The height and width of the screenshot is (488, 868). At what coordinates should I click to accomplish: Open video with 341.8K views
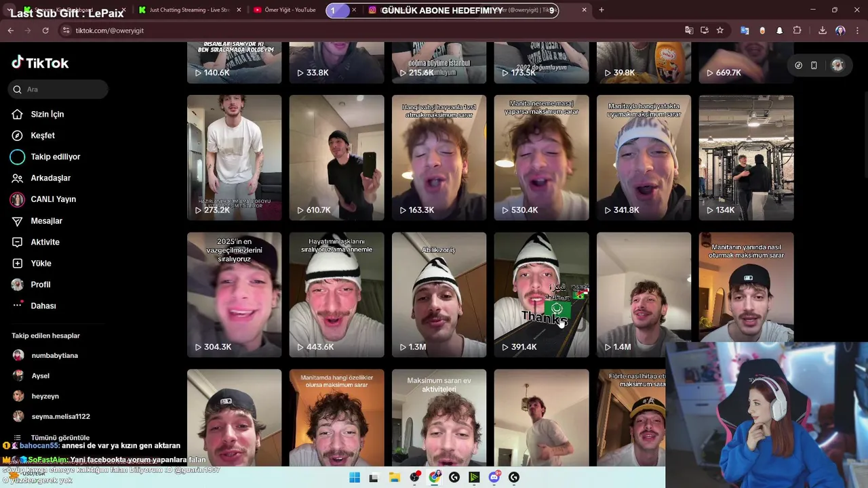644,157
